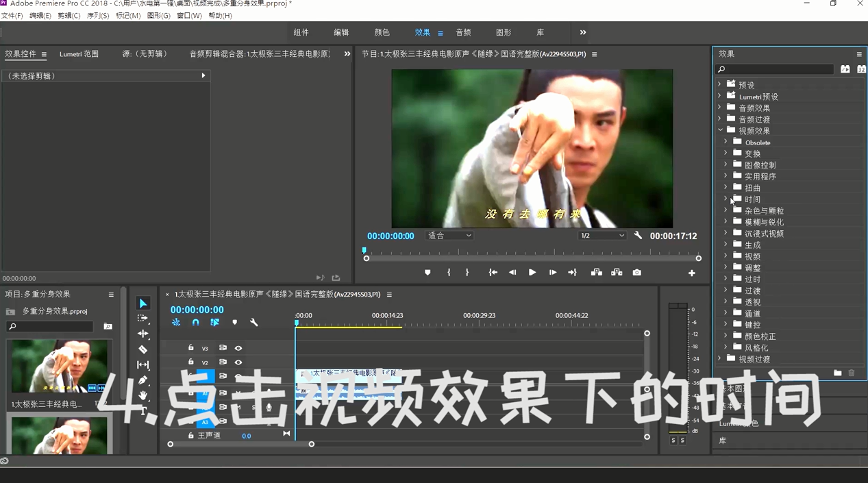Viewport: 868px width, 483px height.
Task: Open the 适合 zoom level dropdown
Action: (449, 236)
